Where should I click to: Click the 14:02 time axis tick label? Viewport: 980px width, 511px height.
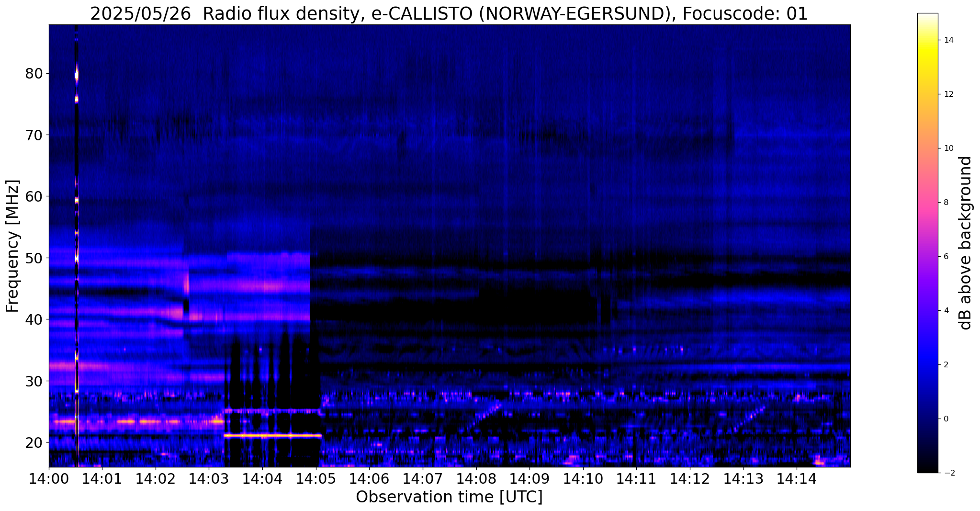pyautogui.click(x=156, y=479)
